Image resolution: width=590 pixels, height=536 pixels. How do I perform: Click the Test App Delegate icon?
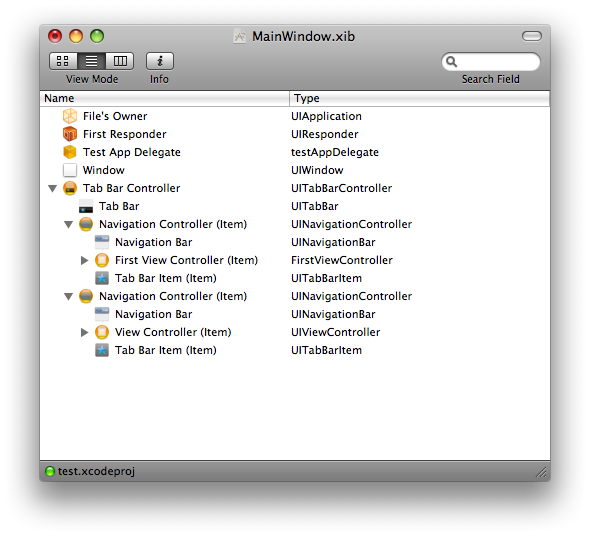(70, 152)
